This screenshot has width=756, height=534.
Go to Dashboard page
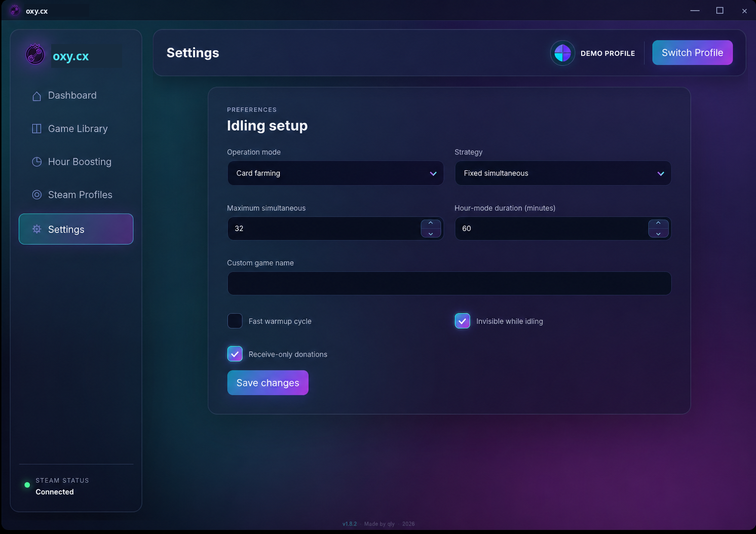pyautogui.click(x=76, y=95)
